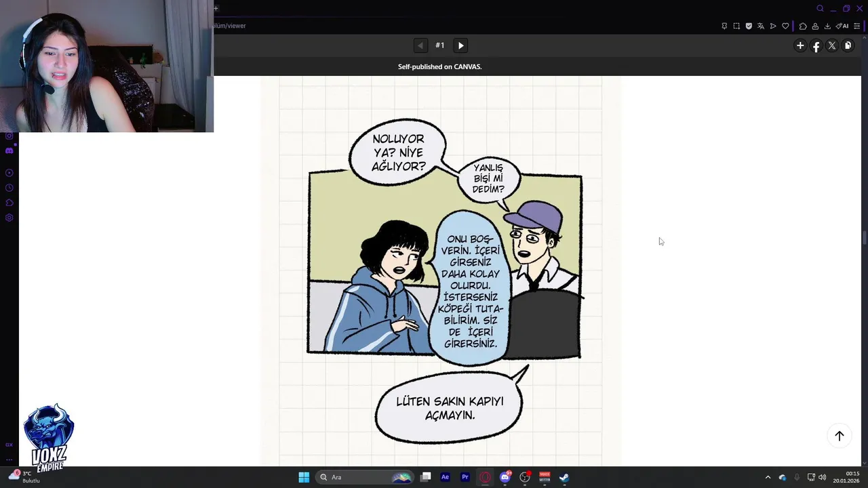868x488 pixels.
Task: Click the pin tab icon
Action: pyautogui.click(x=724, y=26)
